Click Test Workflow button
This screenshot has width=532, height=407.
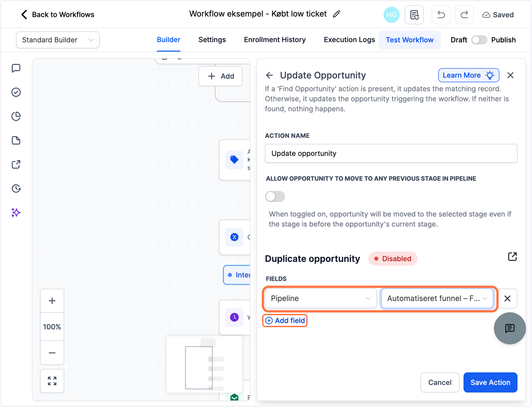(x=410, y=40)
